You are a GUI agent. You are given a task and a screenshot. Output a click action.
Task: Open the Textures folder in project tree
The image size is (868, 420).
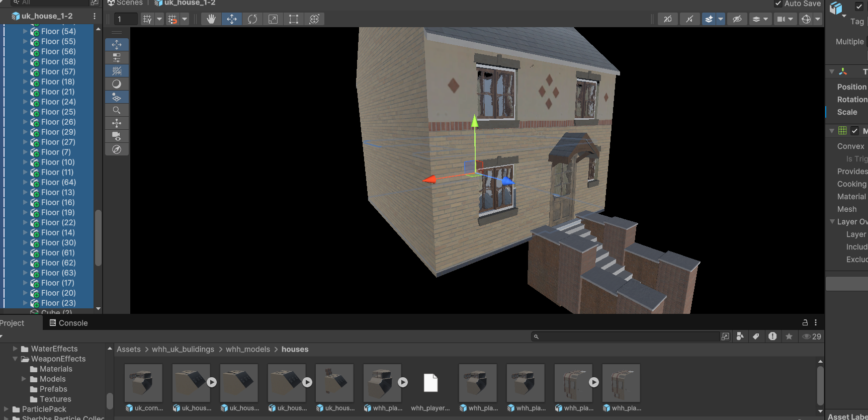click(55, 399)
